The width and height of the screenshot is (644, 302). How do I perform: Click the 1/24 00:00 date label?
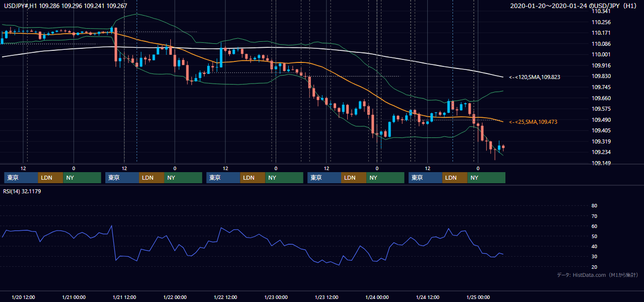tap(376, 297)
